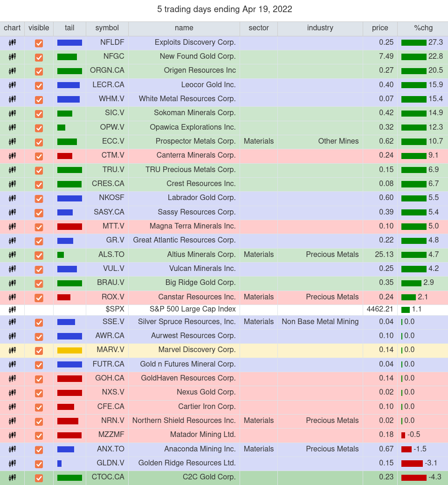Sort table by symbol column header
Viewport: 448px width, 485px height.
click(x=107, y=28)
